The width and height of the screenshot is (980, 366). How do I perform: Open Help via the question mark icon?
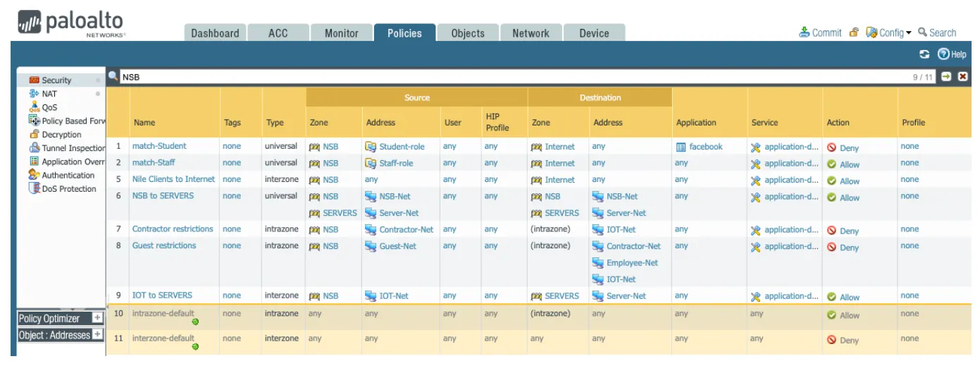click(x=943, y=54)
